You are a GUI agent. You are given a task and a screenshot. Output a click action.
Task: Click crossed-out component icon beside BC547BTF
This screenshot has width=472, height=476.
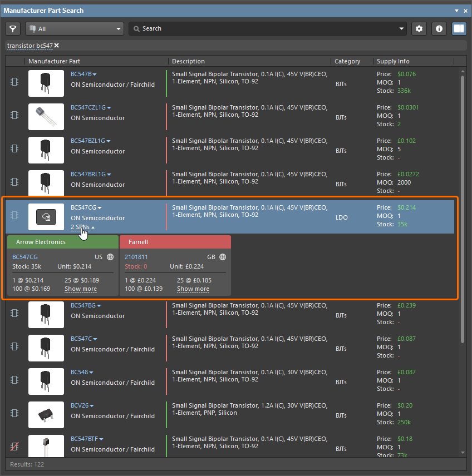pos(15,447)
